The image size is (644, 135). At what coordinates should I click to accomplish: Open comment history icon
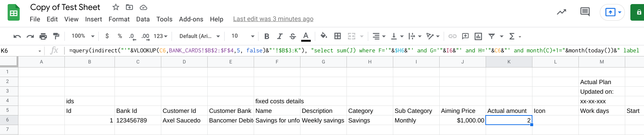[x=585, y=12]
